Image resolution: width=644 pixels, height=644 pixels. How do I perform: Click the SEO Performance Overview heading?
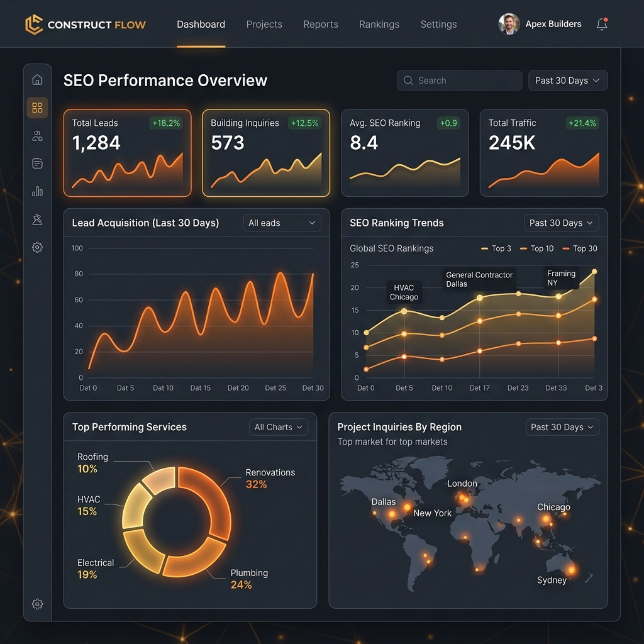[165, 80]
